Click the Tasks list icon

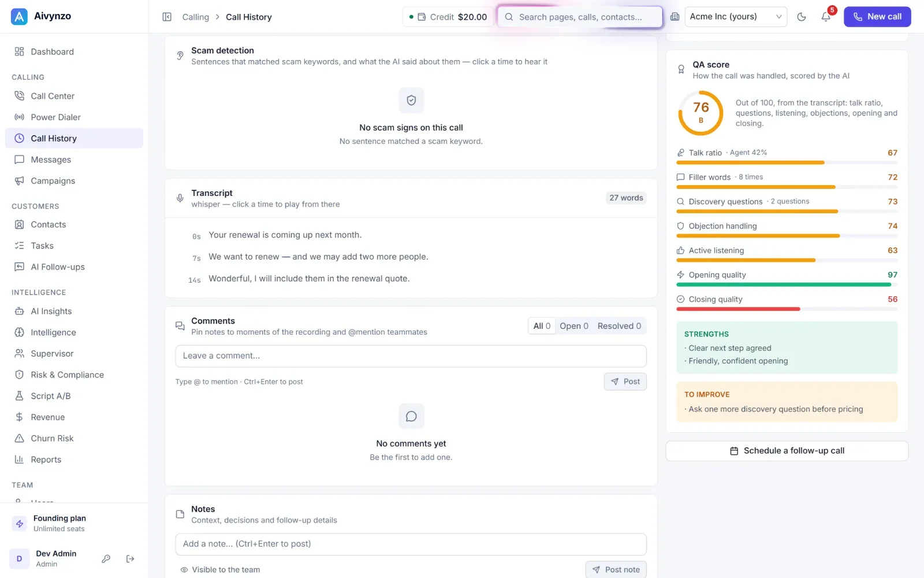(x=19, y=246)
